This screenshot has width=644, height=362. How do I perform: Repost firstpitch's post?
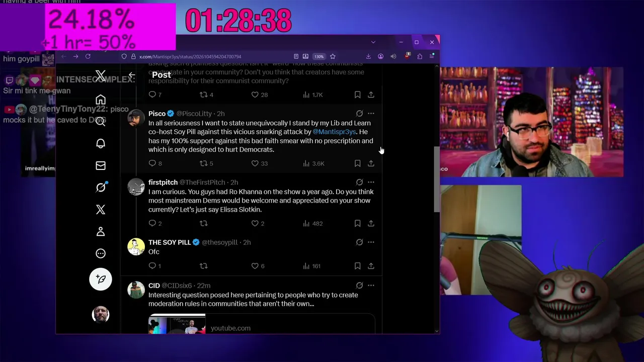pyautogui.click(x=203, y=223)
